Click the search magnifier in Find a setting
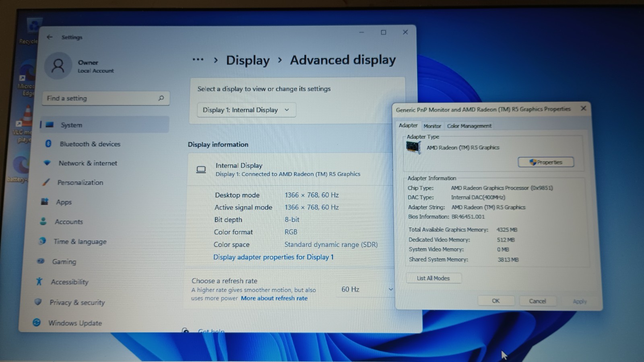This screenshot has height=362, width=644. click(x=161, y=98)
